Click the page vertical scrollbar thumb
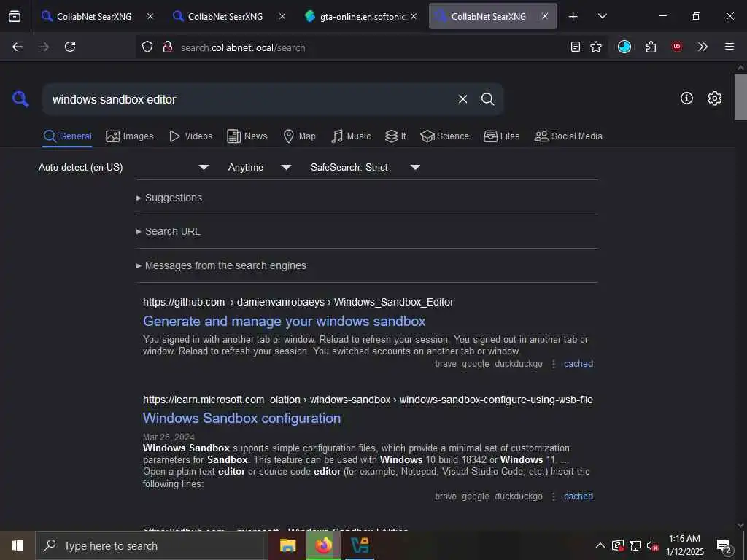The width and height of the screenshot is (747, 560). pyautogui.click(x=740, y=97)
